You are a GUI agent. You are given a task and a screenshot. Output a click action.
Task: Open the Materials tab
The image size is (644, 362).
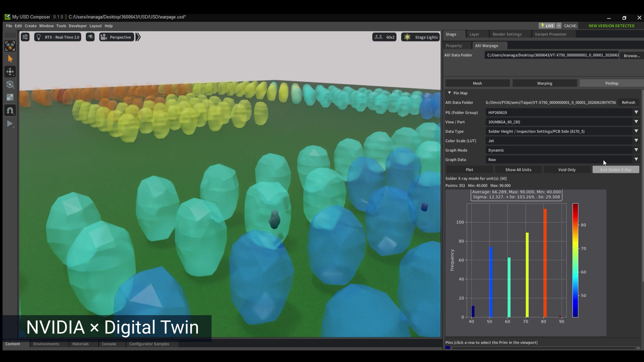[x=80, y=344]
